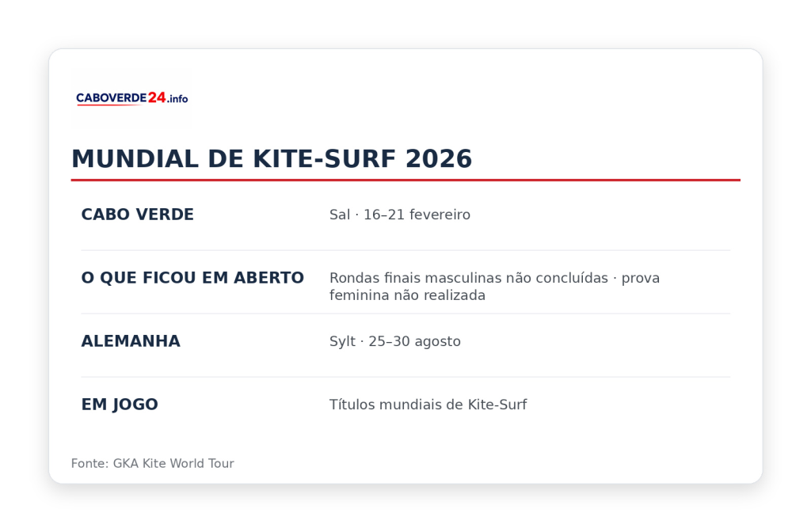Image resolution: width=811 pixels, height=532 pixels.
Task: Click the O QUE FICOU EM ABERTO label
Action: pyautogui.click(x=192, y=278)
